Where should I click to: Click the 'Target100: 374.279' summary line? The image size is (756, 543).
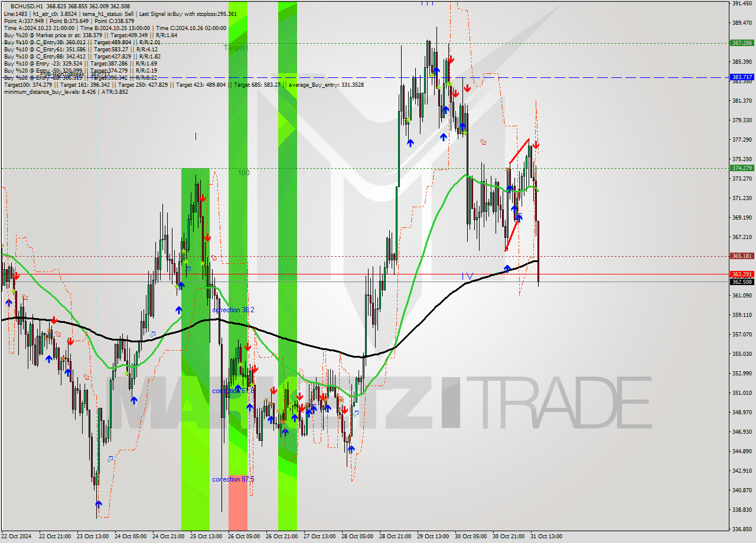(x=184, y=84)
